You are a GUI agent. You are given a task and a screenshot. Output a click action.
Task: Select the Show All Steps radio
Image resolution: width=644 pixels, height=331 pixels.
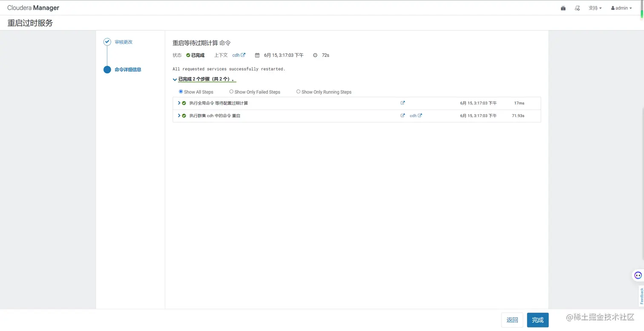181,92
